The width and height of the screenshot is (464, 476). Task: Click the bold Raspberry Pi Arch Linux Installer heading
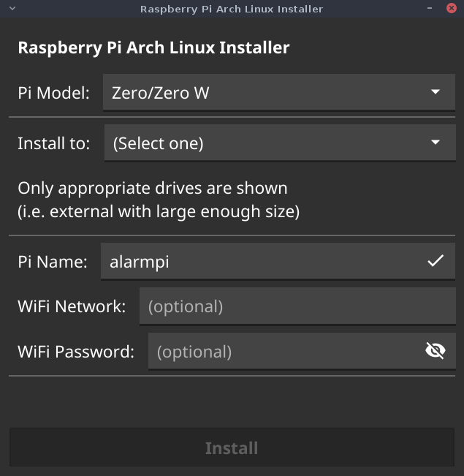tap(153, 48)
